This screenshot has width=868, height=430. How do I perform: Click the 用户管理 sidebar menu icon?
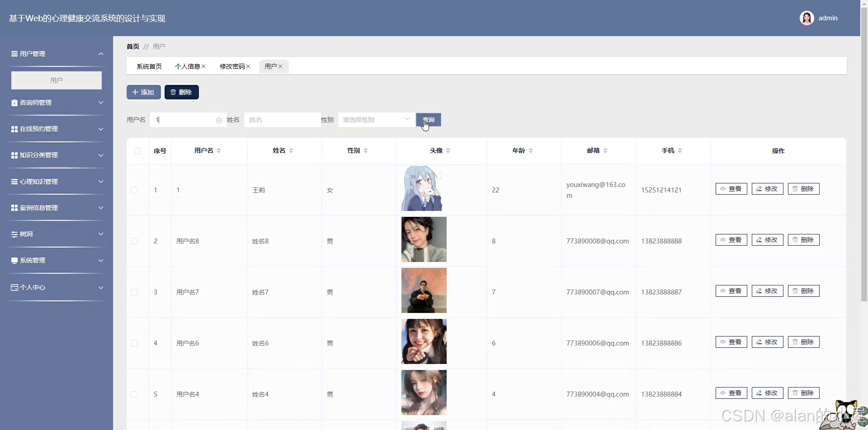14,54
